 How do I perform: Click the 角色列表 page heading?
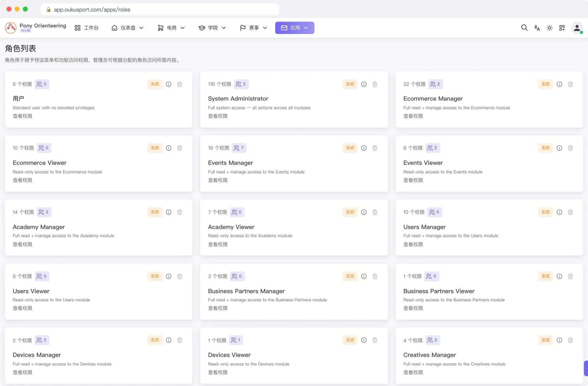(x=21, y=48)
